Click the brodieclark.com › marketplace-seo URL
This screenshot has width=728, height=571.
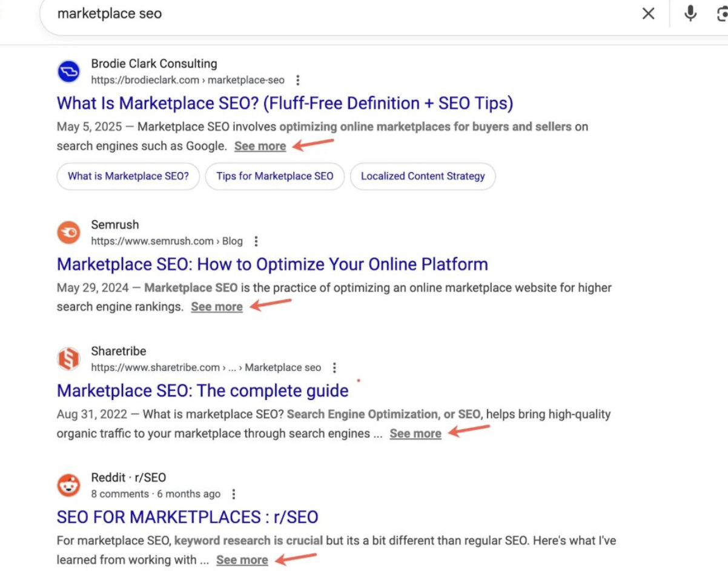point(188,80)
